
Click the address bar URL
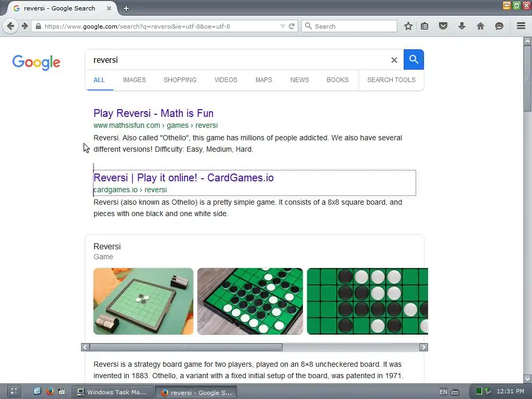click(x=137, y=26)
